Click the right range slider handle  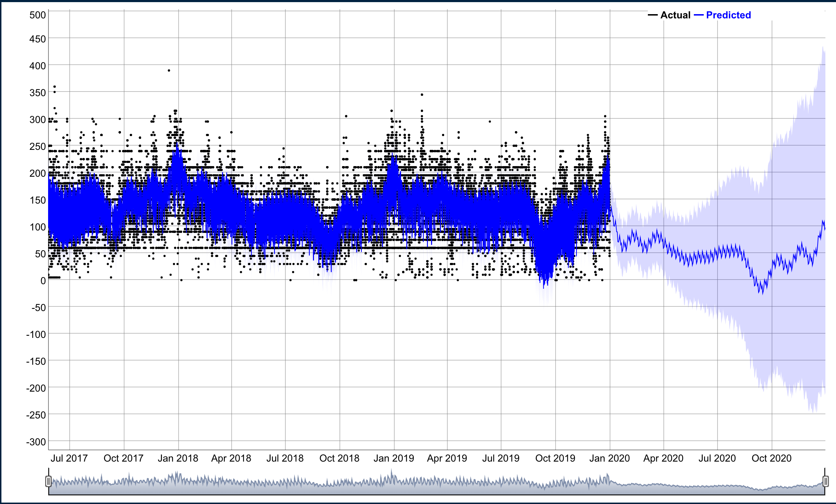[x=825, y=481]
